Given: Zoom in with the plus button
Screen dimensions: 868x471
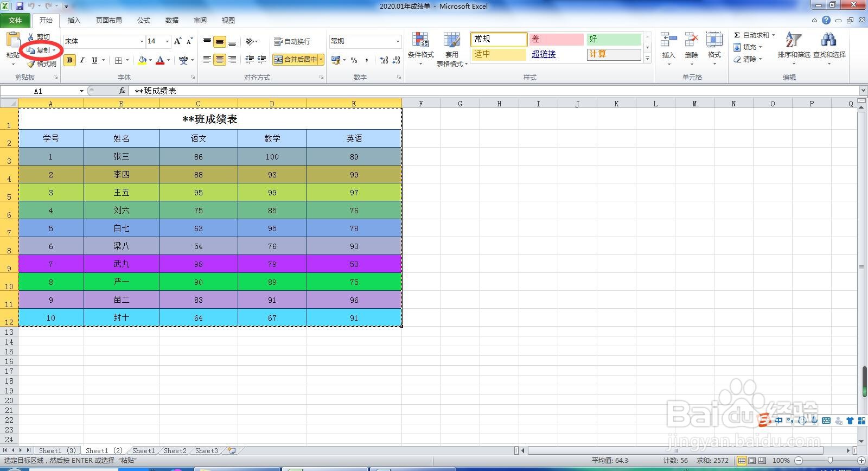Looking at the screenshot, I should [861, 460].
